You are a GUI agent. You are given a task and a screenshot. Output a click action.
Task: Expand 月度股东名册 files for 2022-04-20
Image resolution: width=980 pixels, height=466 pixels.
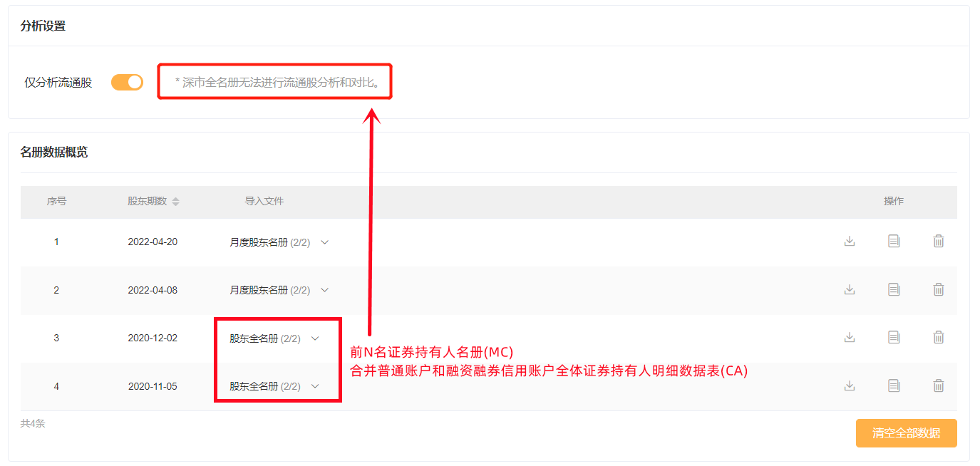coord(324,242)
